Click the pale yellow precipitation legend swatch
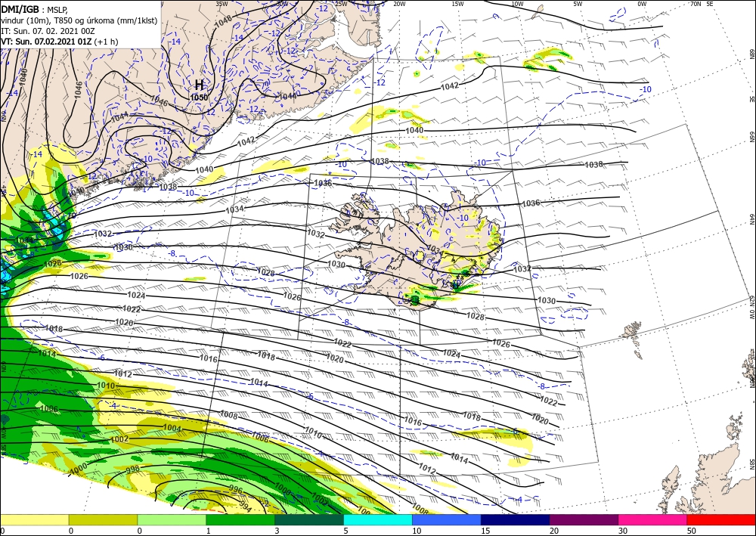Viewport: 756px width, 536px height. tap(34, 519)
